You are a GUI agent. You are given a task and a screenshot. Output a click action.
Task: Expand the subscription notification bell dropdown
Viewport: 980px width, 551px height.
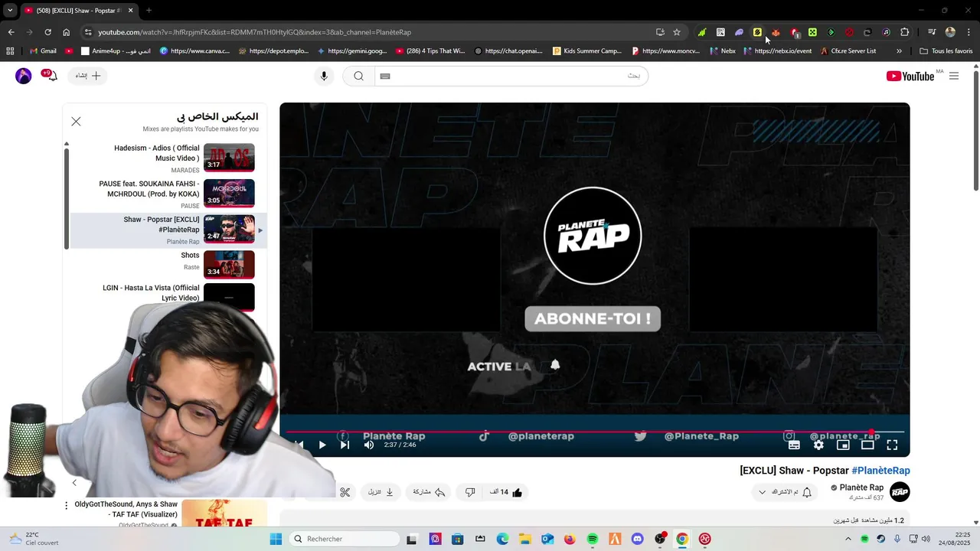[x=785, y=492]
